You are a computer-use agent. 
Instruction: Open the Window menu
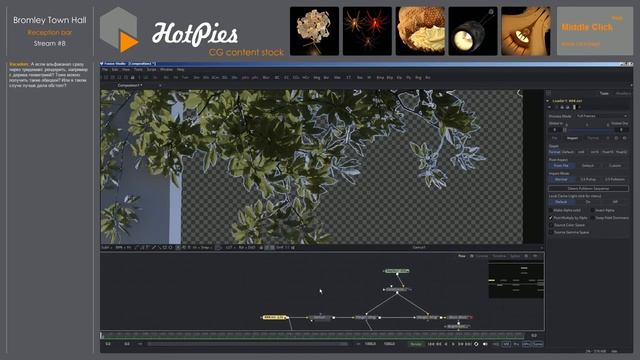coord(166,70)
